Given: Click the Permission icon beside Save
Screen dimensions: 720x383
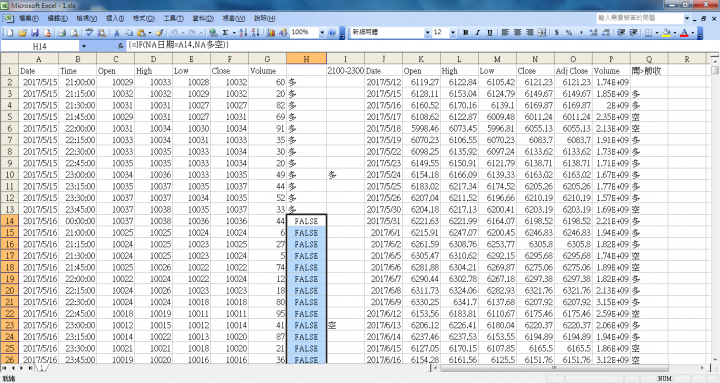Looking at the screenshot, I should point(47,33).
